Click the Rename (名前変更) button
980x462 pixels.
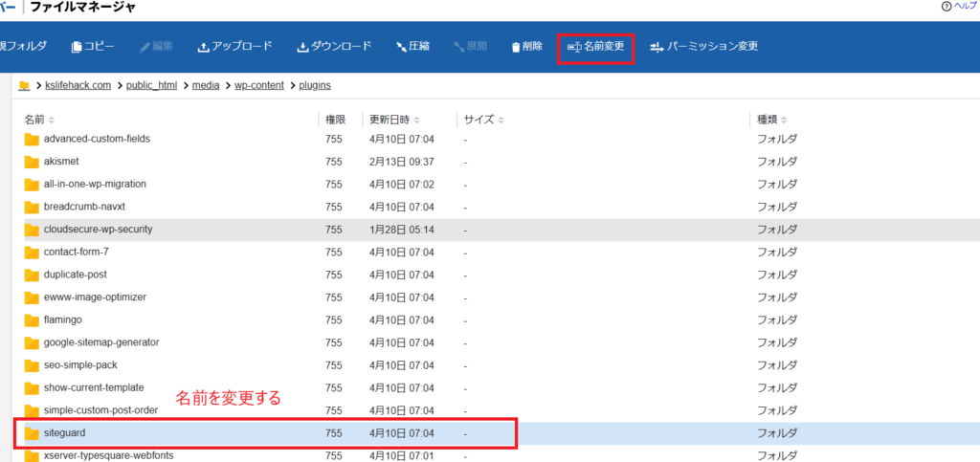pyautogui.click(x=595, y=46)
